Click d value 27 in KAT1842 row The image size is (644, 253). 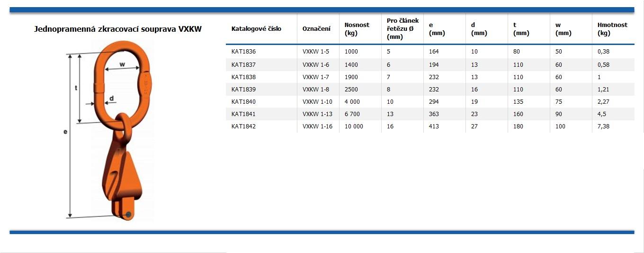pyautogui.click(x=474, y=126)
